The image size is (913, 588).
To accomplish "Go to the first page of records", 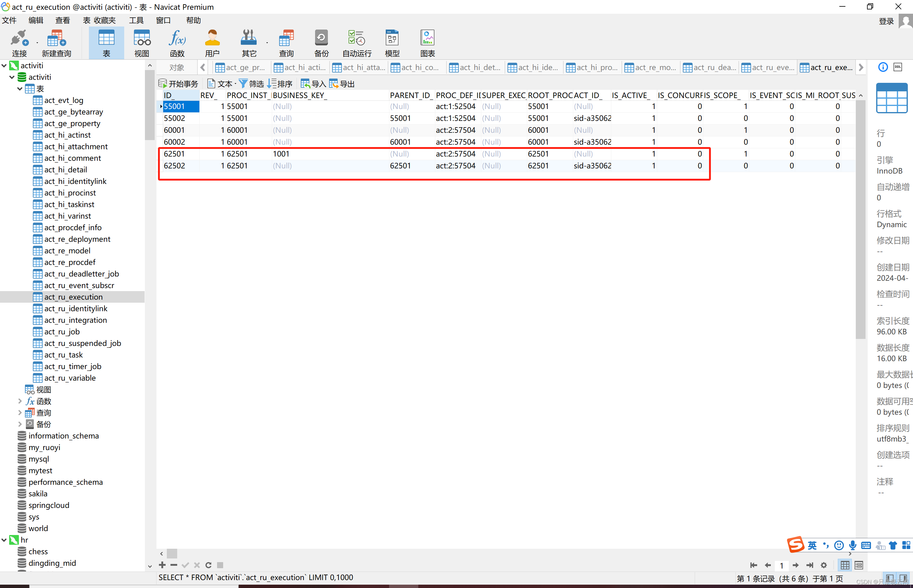I will 753,565.
